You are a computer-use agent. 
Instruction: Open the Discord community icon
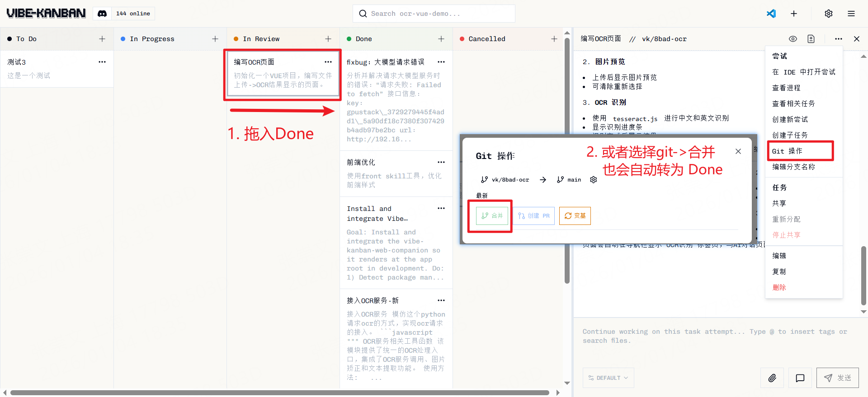coord(102,14)
